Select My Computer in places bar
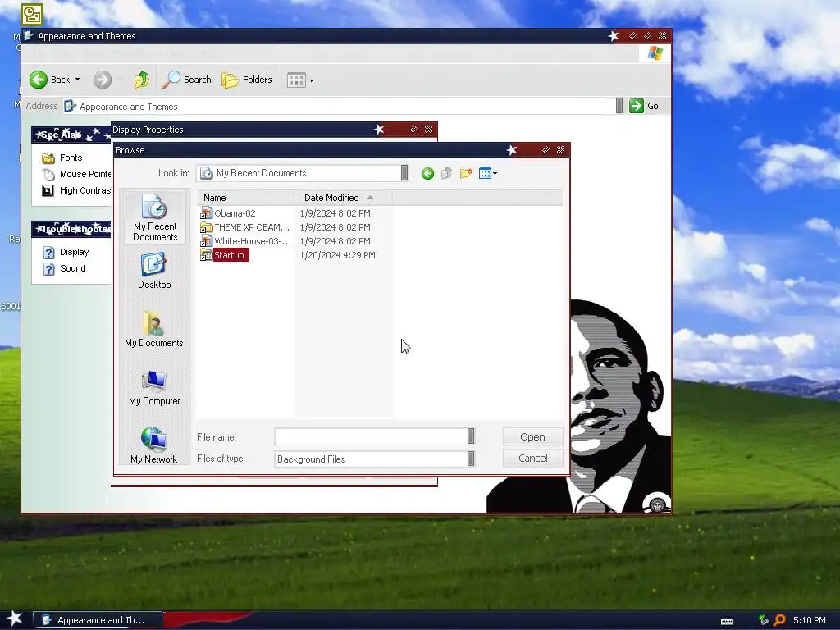 click(154, 388)
